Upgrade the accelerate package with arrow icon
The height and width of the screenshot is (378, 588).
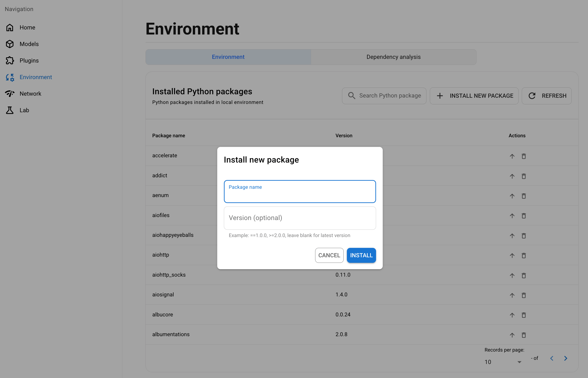coord(512,156)
